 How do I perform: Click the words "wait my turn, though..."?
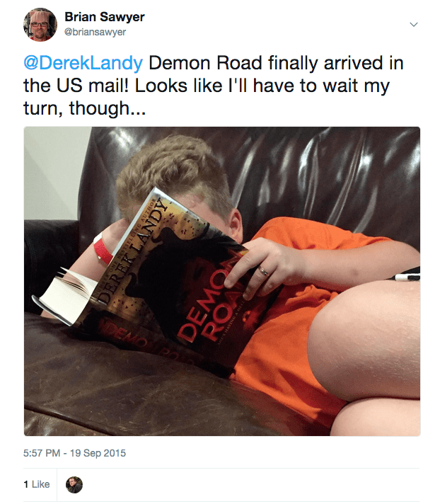(207, 97)
